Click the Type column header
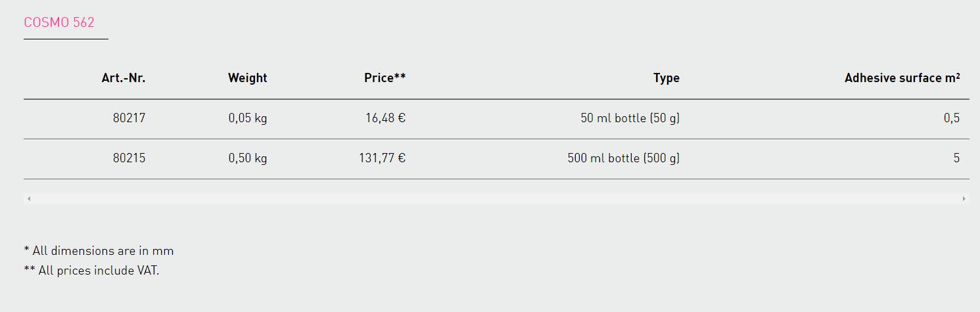The width and height of the screenshot is (980, 312). pyautogui.click(x=666, y=78)
